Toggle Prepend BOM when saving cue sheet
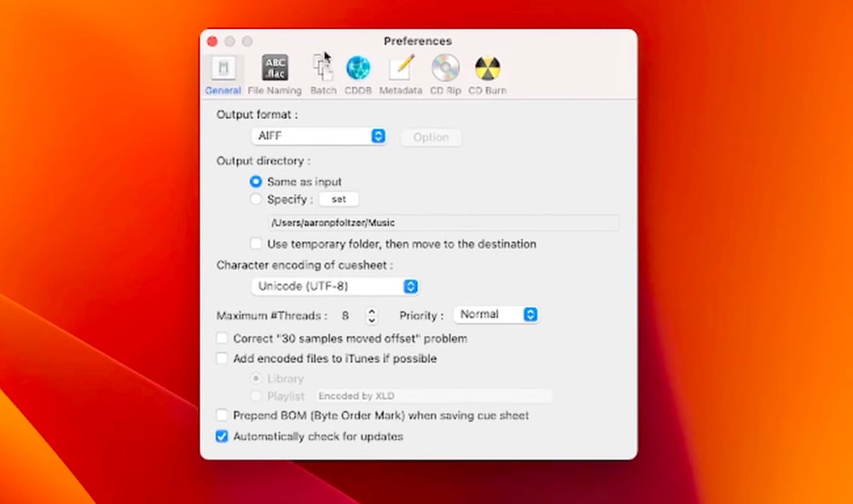The image size is (853, 504). (x=222, y=415)
